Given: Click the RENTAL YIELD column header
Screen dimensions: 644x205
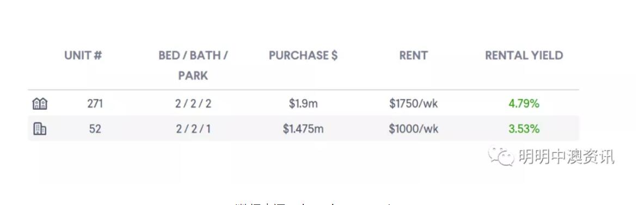Looking at the screenshot, I should click(x=524, y=55).
